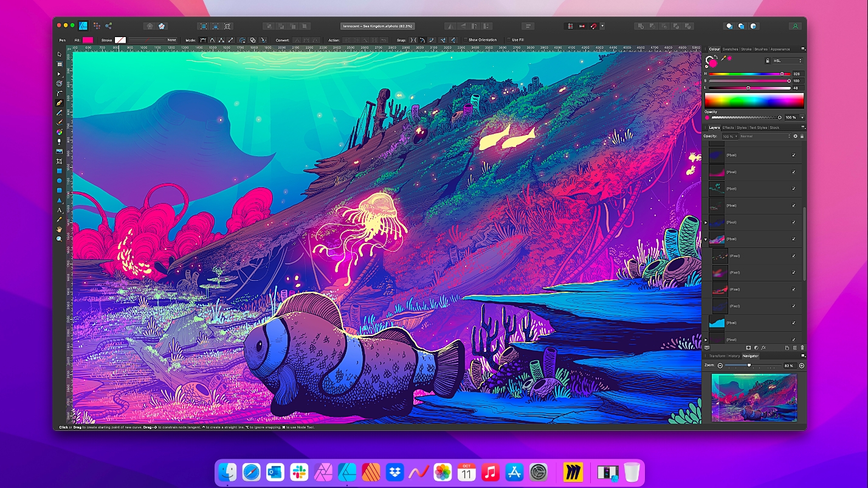Open the Layers panel options menu
868x488 pixels.
[803, 128]
